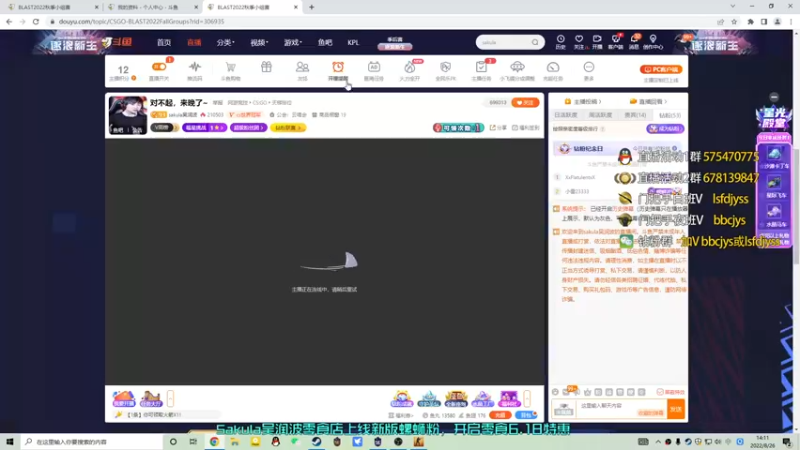Open the UFO airship tool
This screenshot has height=450, width=800.
[x=517, y=67]
